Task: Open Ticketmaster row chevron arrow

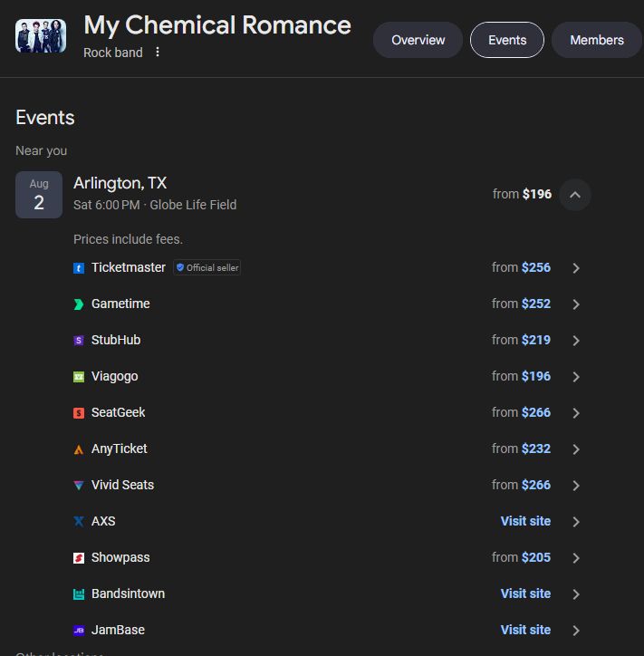Action: pyautogui.click(x=576, y=268)
